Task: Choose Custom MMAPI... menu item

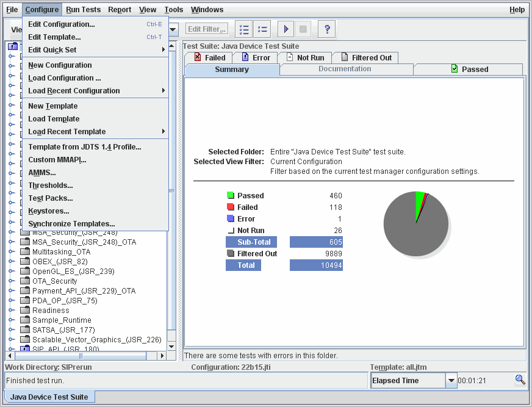Action: [x=96, y=159]
